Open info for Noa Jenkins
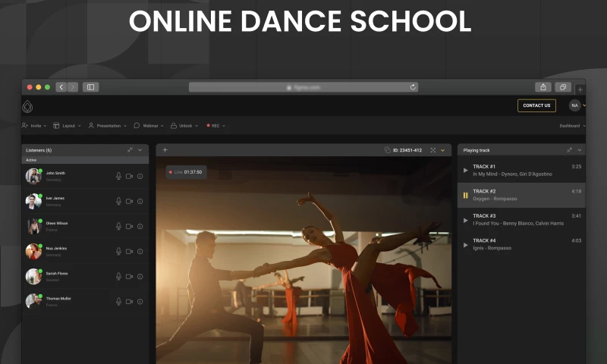This screenshot has height=364, width=607. pos(140,252)
